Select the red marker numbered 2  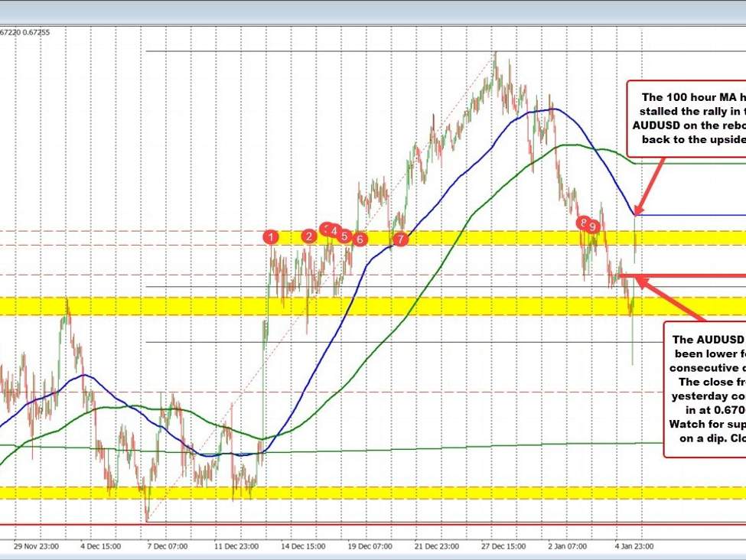(x=308, y=236)
